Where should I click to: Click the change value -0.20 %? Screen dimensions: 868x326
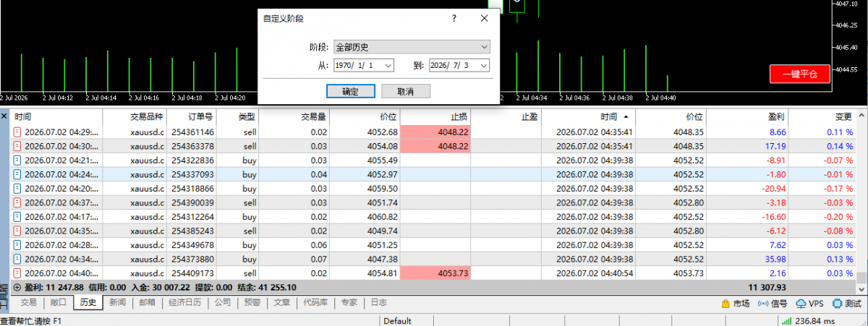[x=838, y=217]
